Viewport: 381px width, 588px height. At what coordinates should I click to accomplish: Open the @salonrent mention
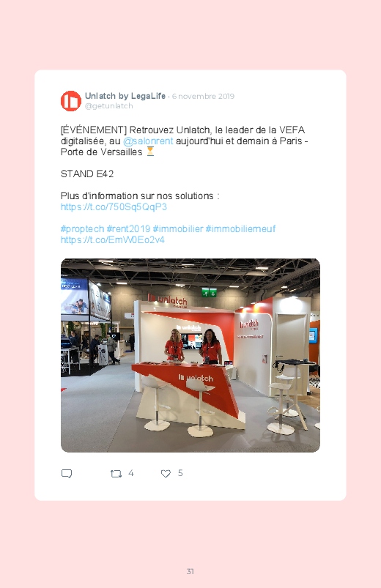(x=148, y=141)
